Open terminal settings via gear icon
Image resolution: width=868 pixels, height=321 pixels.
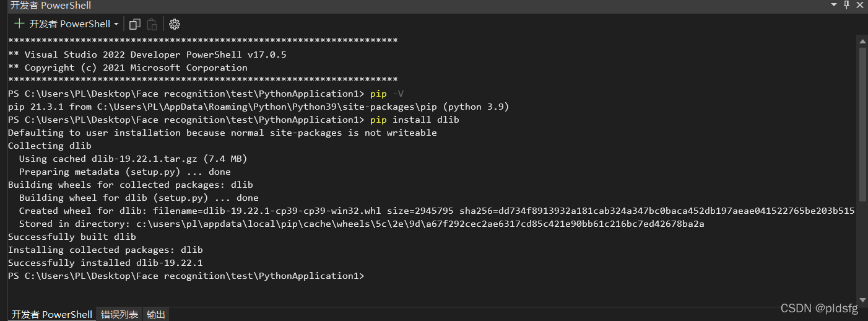pos(175,24)
